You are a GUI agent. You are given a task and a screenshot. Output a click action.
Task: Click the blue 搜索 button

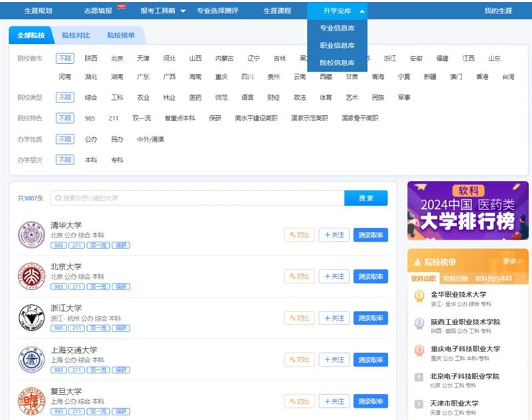(366, 198)
